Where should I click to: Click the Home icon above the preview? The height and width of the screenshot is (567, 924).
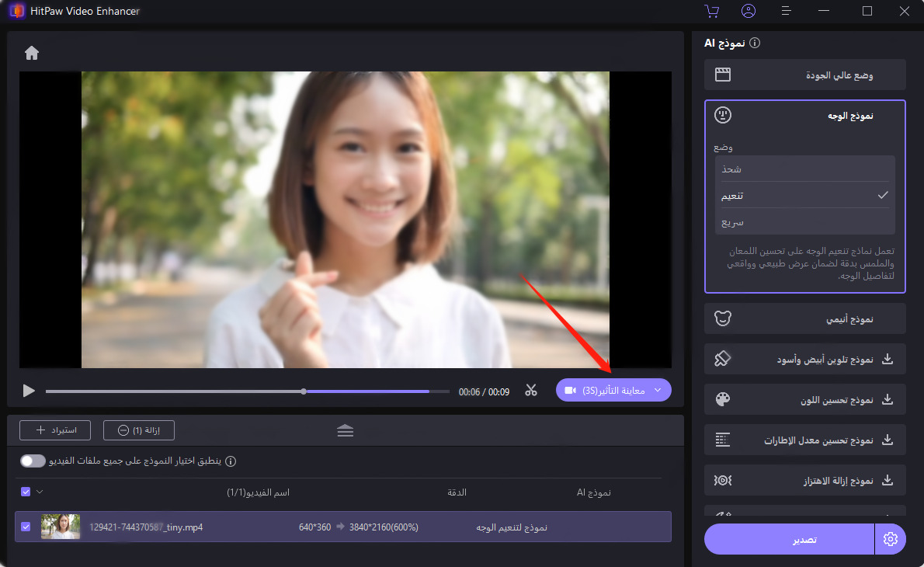pyautogui.click(x=31, y=52)
